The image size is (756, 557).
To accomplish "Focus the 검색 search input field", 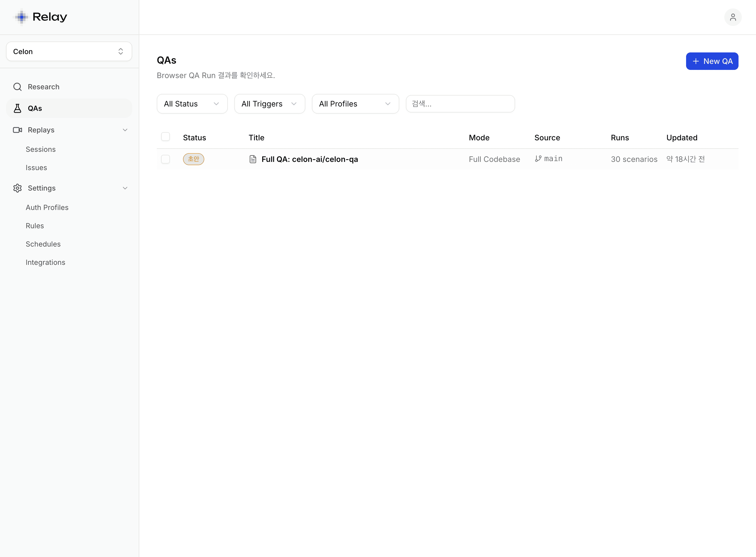I will click(460, 104).
